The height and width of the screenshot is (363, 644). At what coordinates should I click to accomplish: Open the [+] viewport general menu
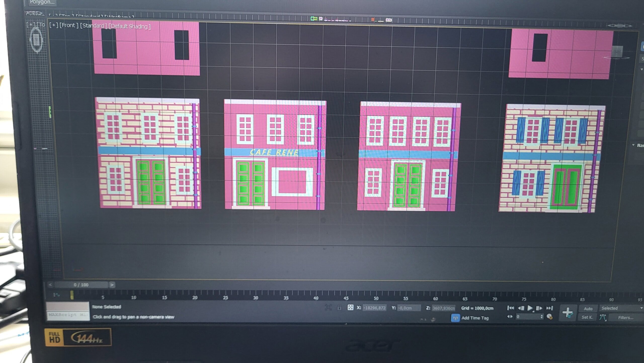[x=54, y=25]
